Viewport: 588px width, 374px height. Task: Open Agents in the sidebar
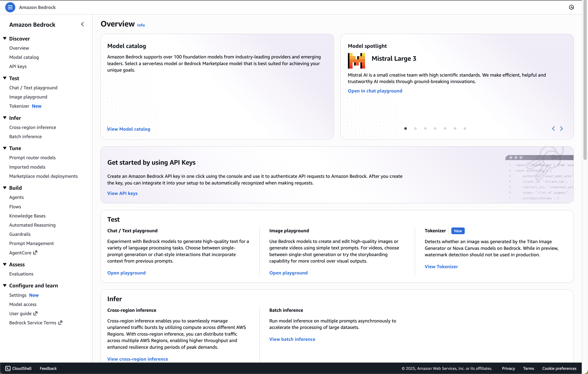16,197
